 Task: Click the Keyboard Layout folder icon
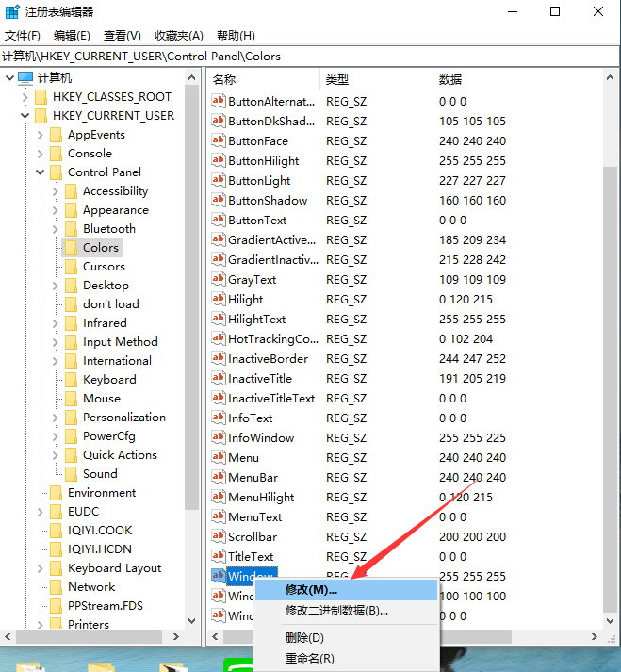[x=56, y=568]
